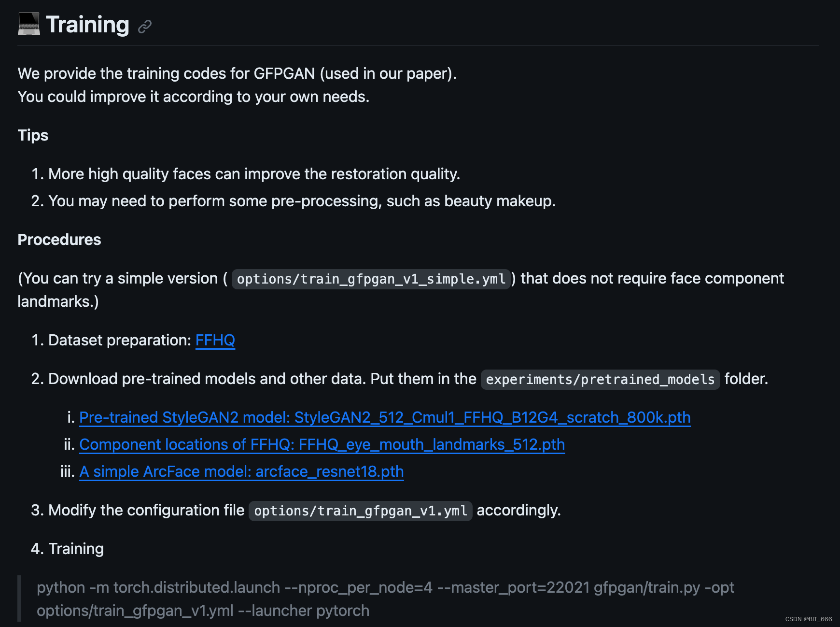Viewport: 840px width, 627px height.
Task: Click the tip mentioning beauty makeup pre-processing
Action: pos(302,201)
